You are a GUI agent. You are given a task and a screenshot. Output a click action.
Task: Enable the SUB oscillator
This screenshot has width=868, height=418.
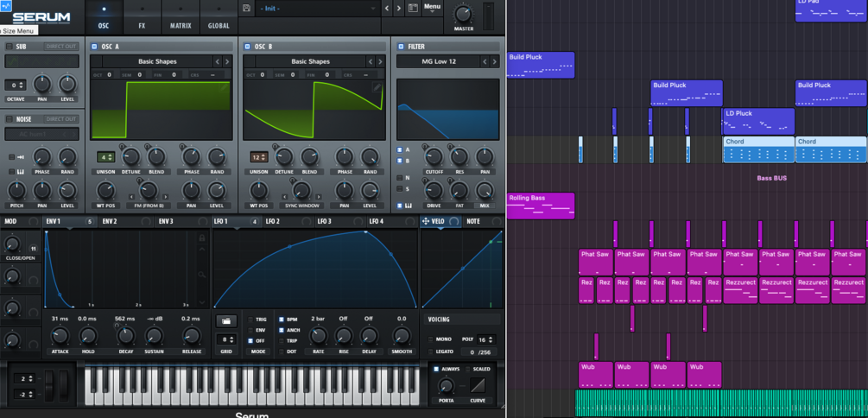click(9, 47)
